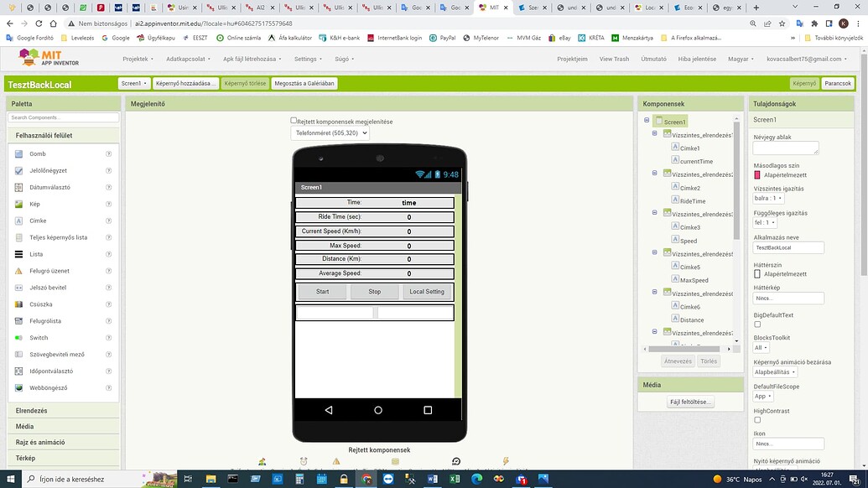868x488 pixels.
Task: Select the Switch component icon
Action: click(18, 338)
